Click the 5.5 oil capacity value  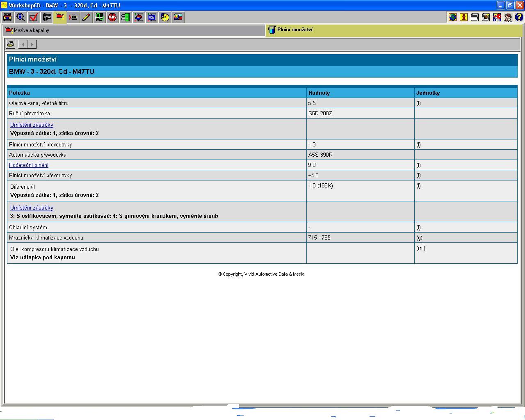click(312, 103)
